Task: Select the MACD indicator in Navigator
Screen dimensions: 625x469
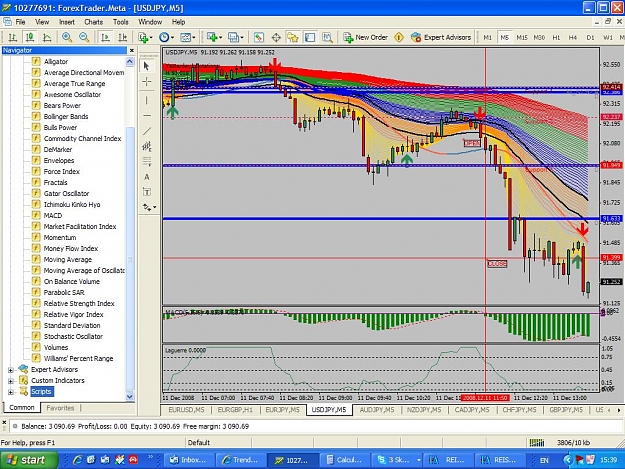Action: pos(53,215)
